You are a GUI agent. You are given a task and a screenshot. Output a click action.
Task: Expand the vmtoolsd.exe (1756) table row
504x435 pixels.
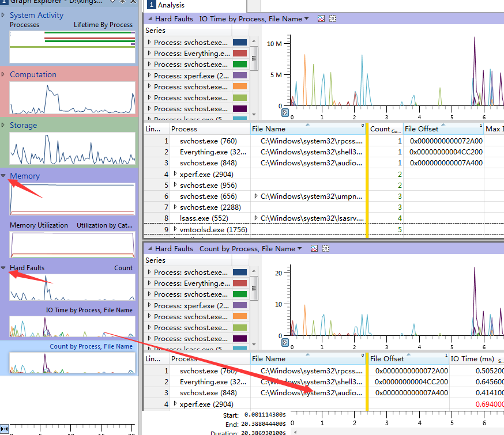175,229
